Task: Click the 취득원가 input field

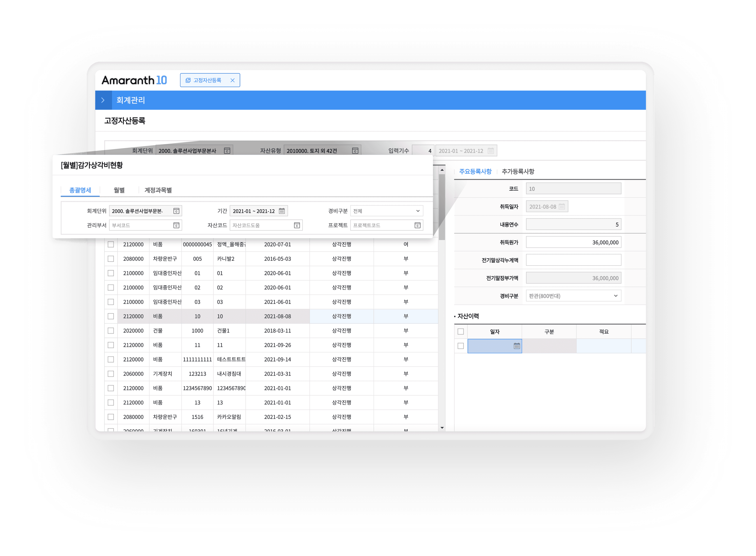Action: pos(573,242)
